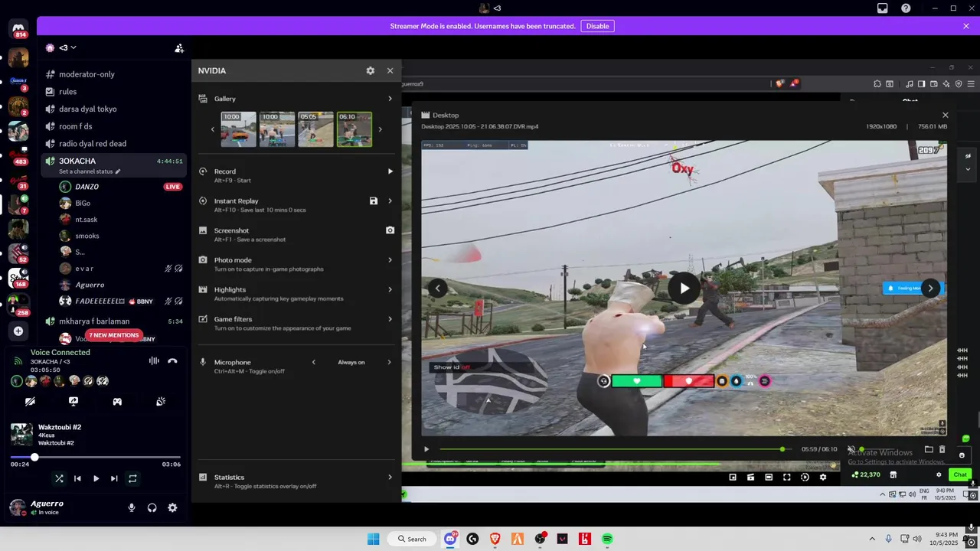The image size is (980, 551).
Task: Open the soundboard icon
Action: pos(161,401)
